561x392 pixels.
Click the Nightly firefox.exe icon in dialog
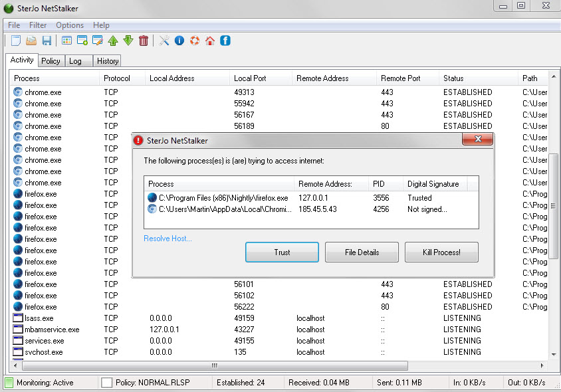[152, 197]
